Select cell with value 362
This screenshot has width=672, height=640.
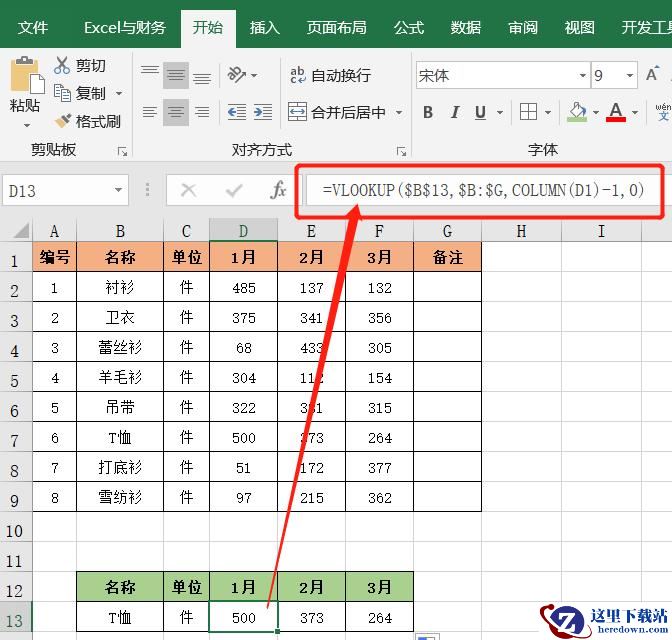coord(380,497)
